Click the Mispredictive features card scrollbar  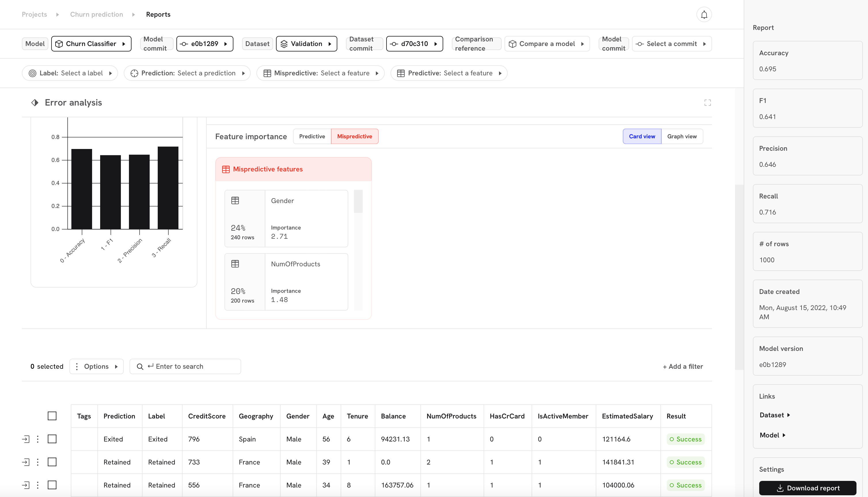coord(358,202)
